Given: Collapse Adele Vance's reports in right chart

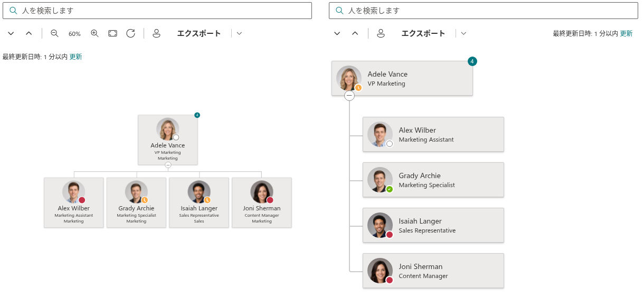Looking at the screenshot, I should pos(349,96).
